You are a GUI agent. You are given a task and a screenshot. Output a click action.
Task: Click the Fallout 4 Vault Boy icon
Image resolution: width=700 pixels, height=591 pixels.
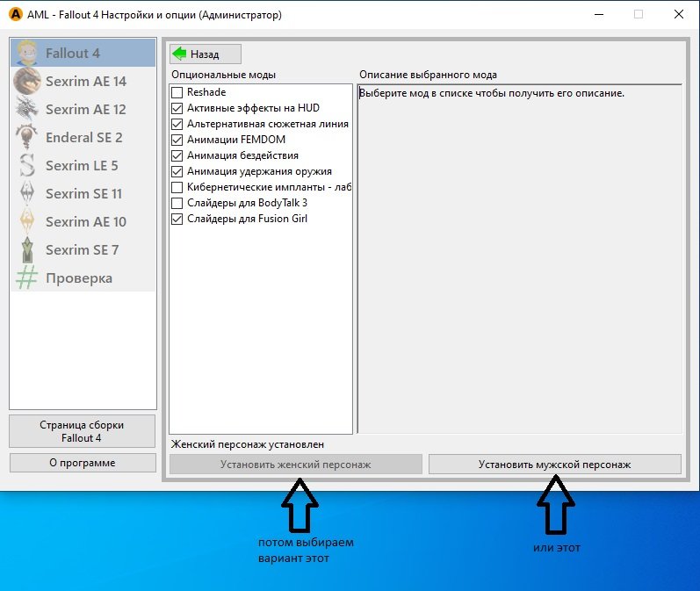pos(27,54)
